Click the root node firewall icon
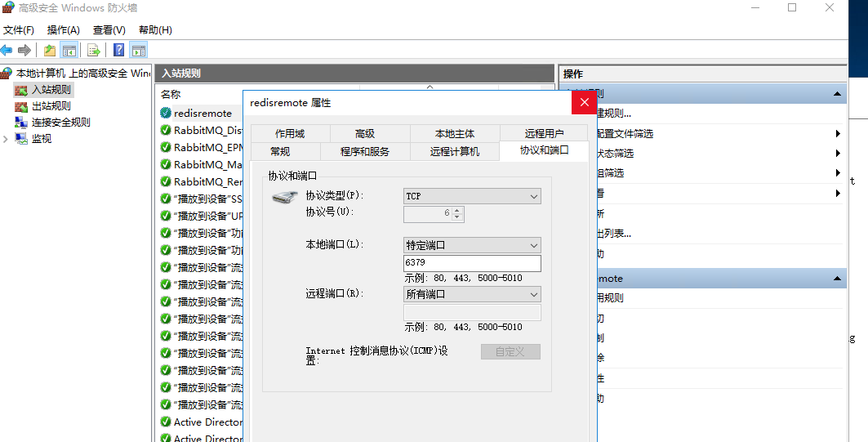This screenshot has height=442, width=868. coord(7,73)
